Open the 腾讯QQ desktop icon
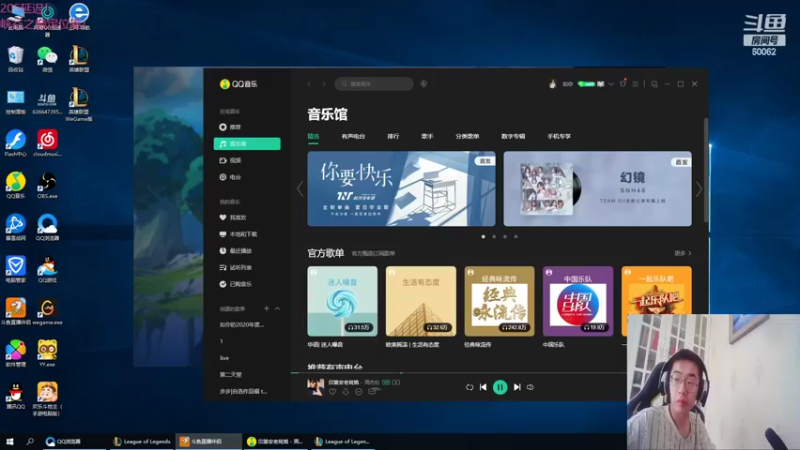This screenshot has height=450, width=800. [16, 396]
